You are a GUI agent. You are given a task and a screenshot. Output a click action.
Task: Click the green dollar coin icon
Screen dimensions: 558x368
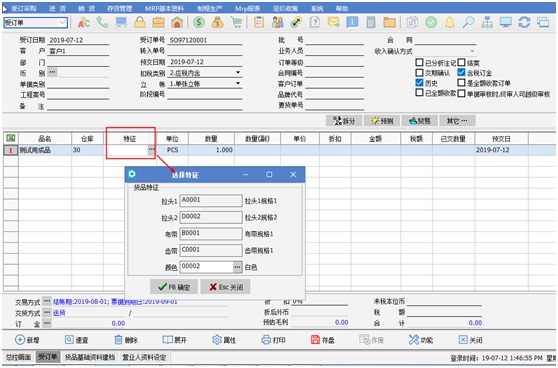coord(199,22)
